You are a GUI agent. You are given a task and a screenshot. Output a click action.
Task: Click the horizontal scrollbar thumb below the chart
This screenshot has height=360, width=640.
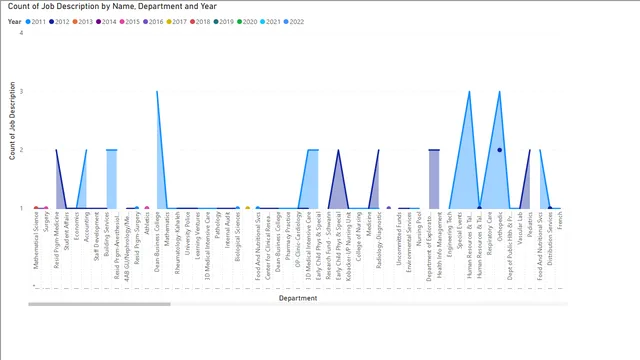99,304
